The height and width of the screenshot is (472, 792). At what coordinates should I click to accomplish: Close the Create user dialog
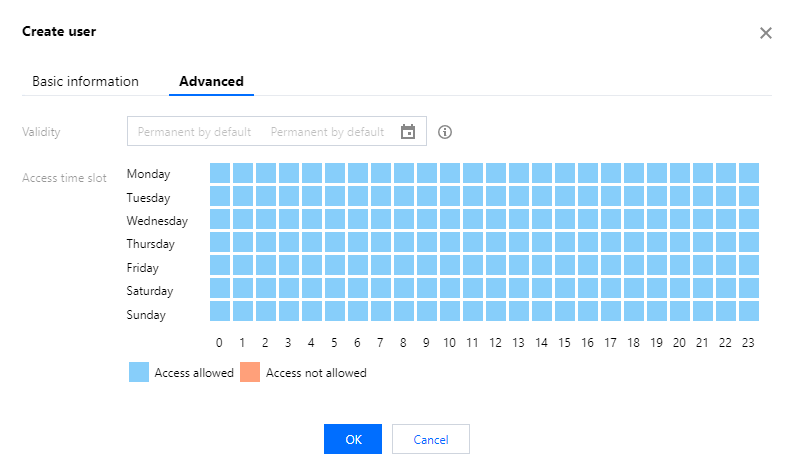[x=766, y=33]
